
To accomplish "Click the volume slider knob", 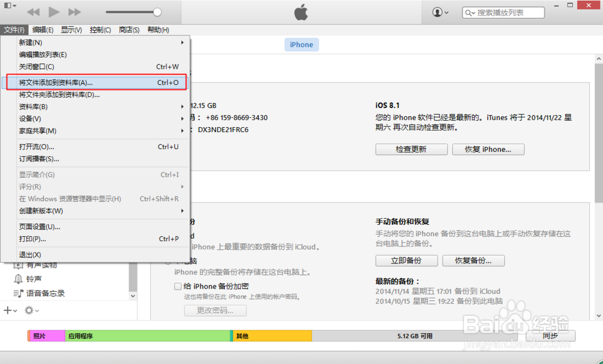I will (157, 12).
